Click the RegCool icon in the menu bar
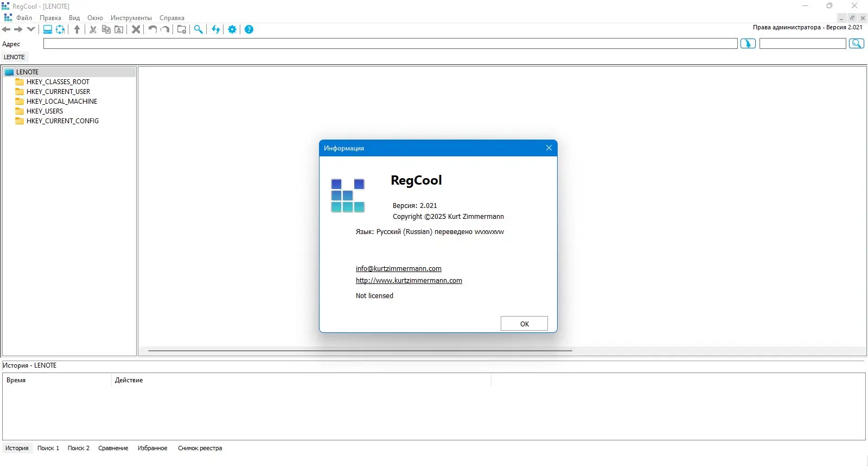Viewport: 868px width, 467px height. (8, 17)
